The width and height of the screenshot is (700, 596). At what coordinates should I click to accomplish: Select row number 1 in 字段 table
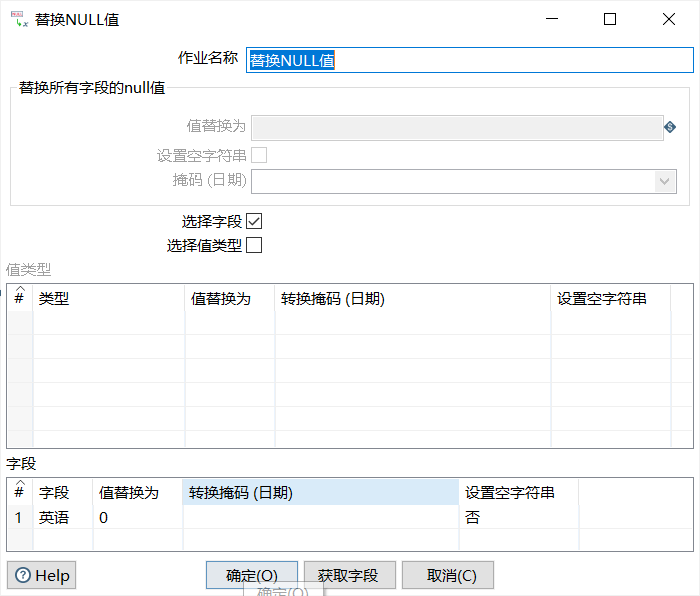click(19, 517)
